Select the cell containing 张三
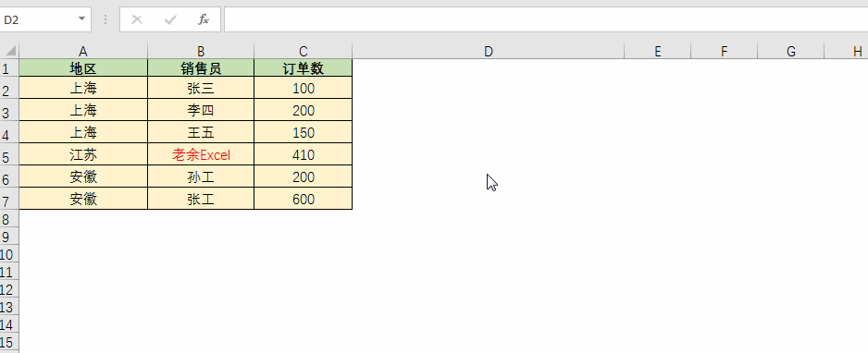The height and width of the screenshot is (353, 868). click(201, 88)
